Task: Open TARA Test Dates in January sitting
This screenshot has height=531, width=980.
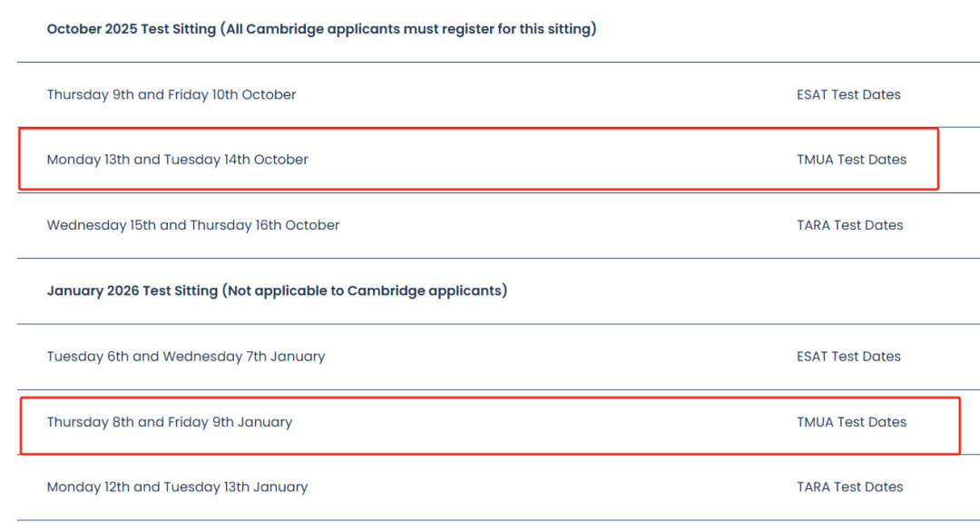Action: 850,487
